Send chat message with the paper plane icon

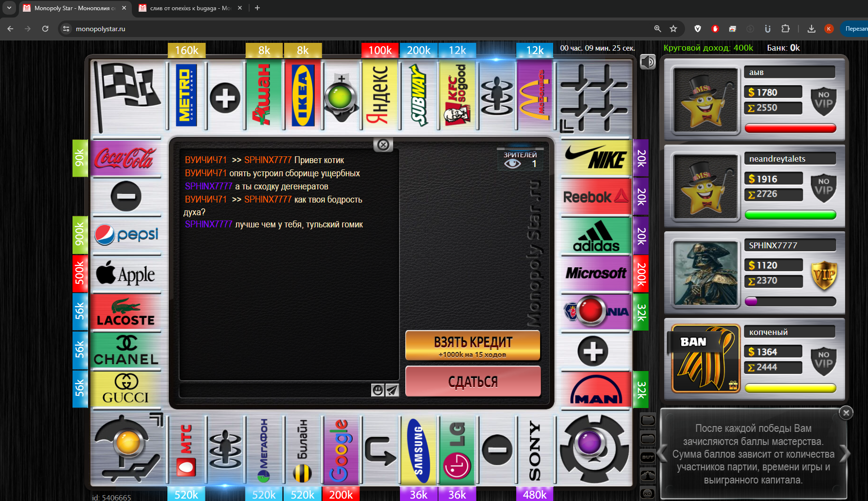tap(392, 390)
